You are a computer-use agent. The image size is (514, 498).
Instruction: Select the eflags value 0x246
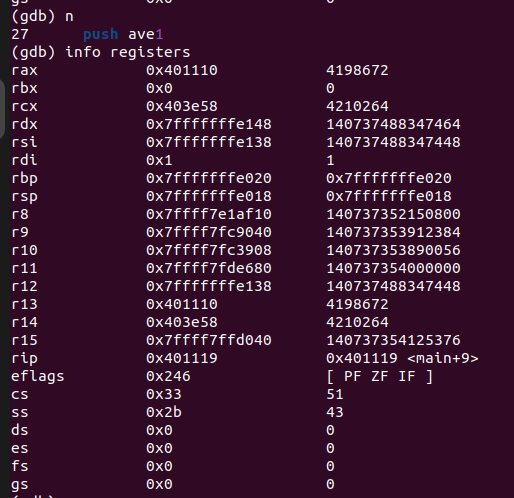[x=168, y=376]
